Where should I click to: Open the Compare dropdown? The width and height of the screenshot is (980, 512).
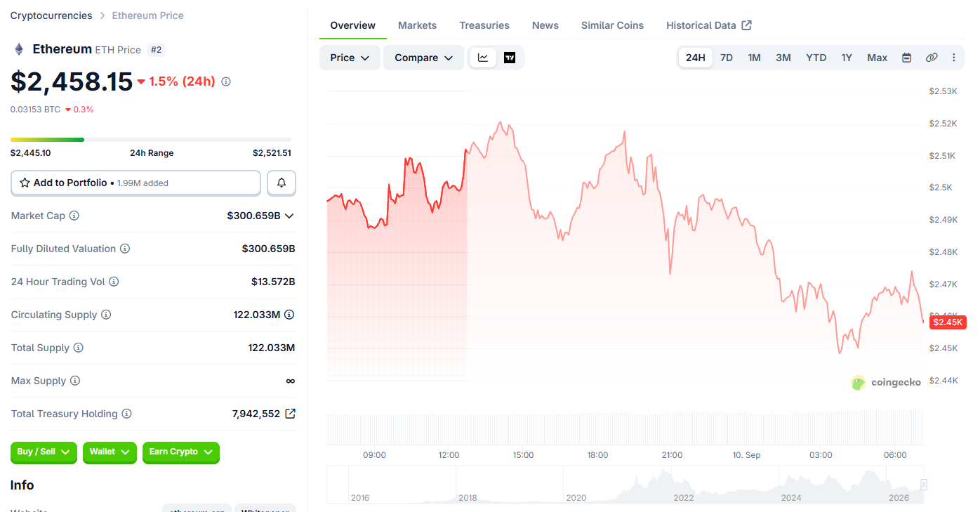click(423, 58)
